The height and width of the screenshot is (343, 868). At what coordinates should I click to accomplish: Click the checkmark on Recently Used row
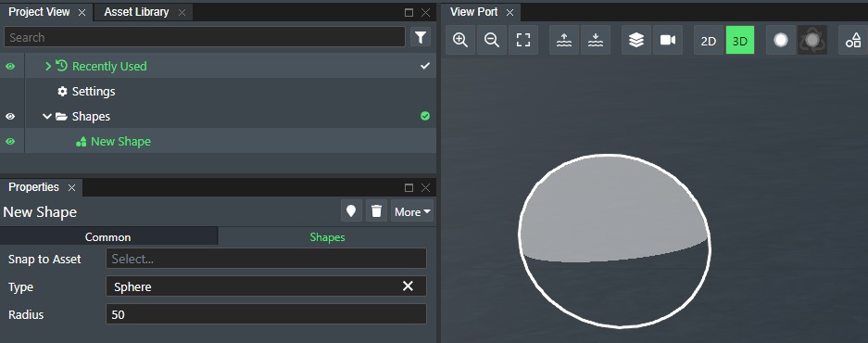tap(424, 66)
